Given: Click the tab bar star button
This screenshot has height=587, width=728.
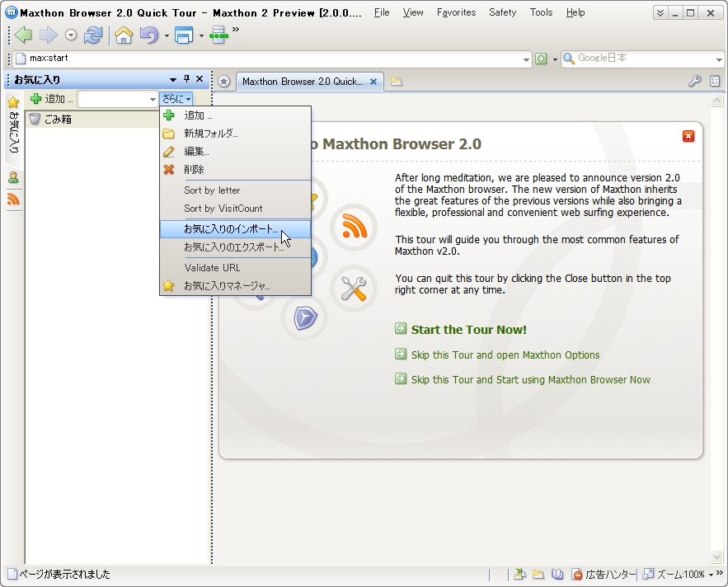Looking at the screenshot, I should point(223,82).
